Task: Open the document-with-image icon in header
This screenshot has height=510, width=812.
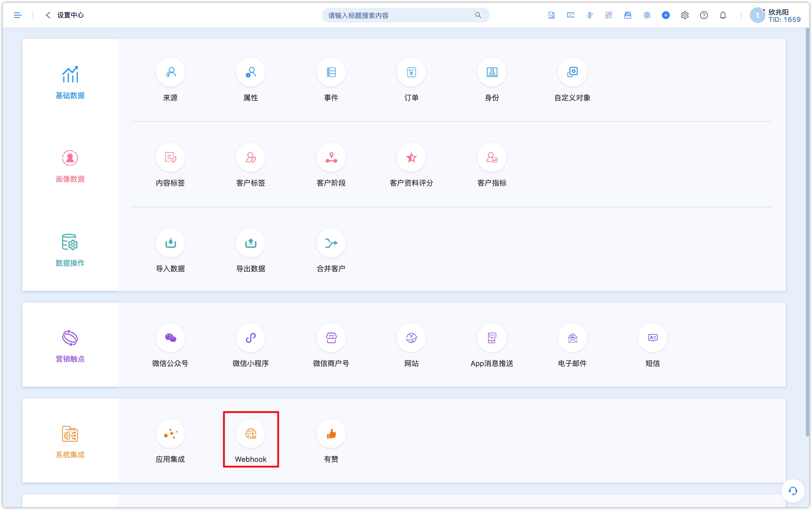Action: 552,15
